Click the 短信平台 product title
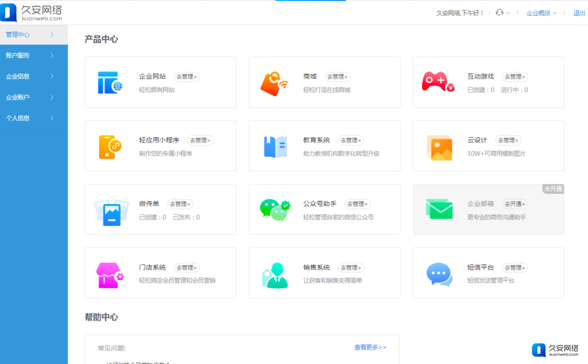The image size is (588, 364). pyautogui.click(x=481, y=268)
